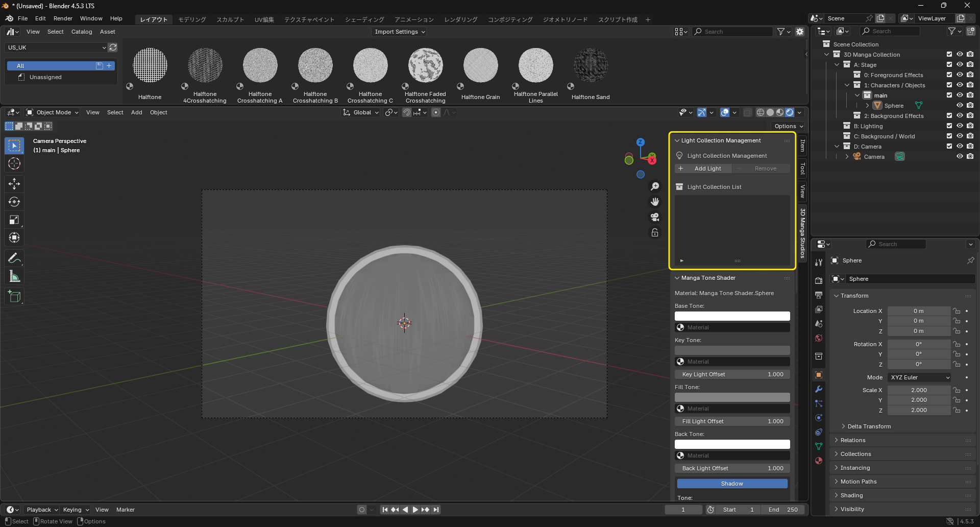Image resolution: width=980 pixels, height=527 pixels.
Task: Select the Annotate pencil tool
Action: (14, 258)
